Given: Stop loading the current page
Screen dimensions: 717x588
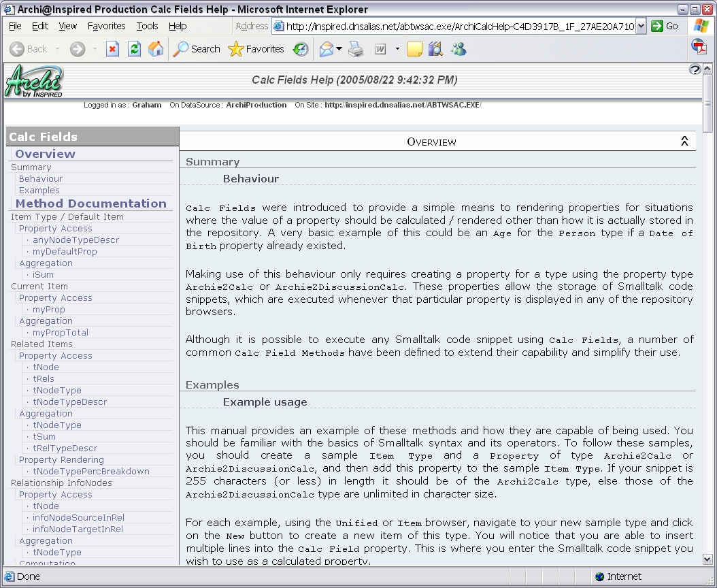Looking at the screenshot, I should point(112,48).
